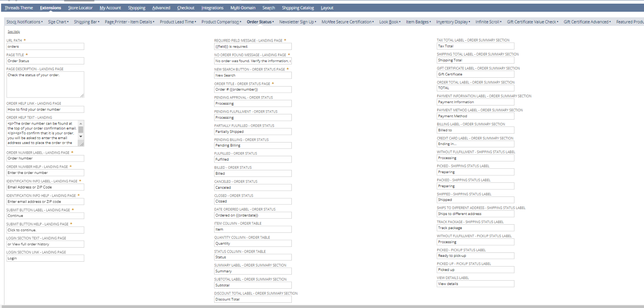
Task: Click the resize handle of Page Description textarea
Action: (x=82, y=95)
